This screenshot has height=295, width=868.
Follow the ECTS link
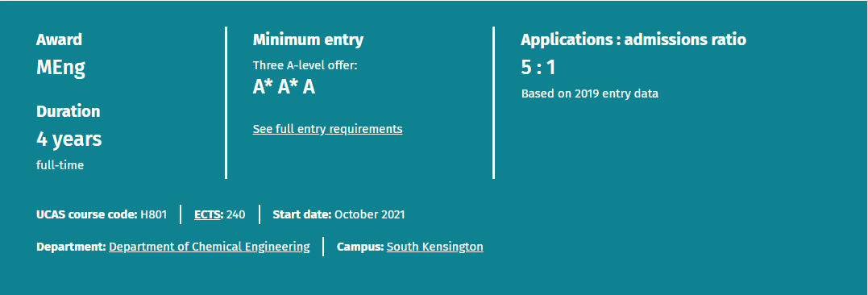coord(208,214)
